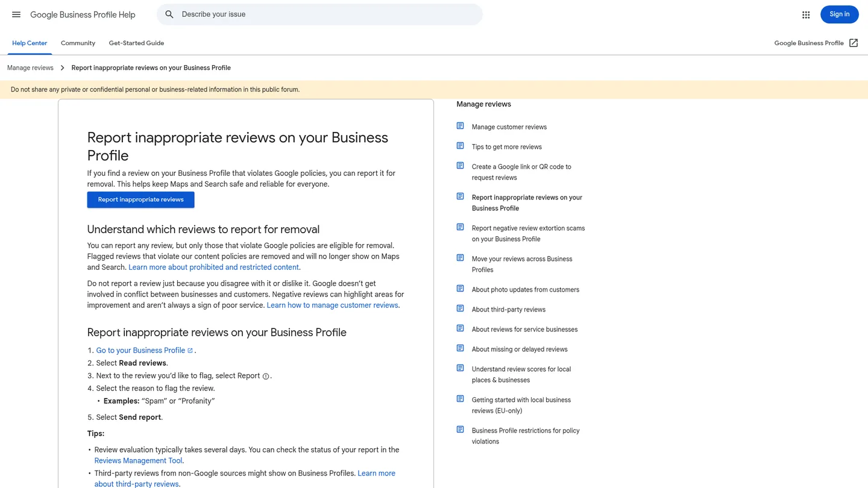Image resolution: width=868 pixels, height=488 pixels.
Task: Open Getting started with local business reviews article
Action: 521,405
